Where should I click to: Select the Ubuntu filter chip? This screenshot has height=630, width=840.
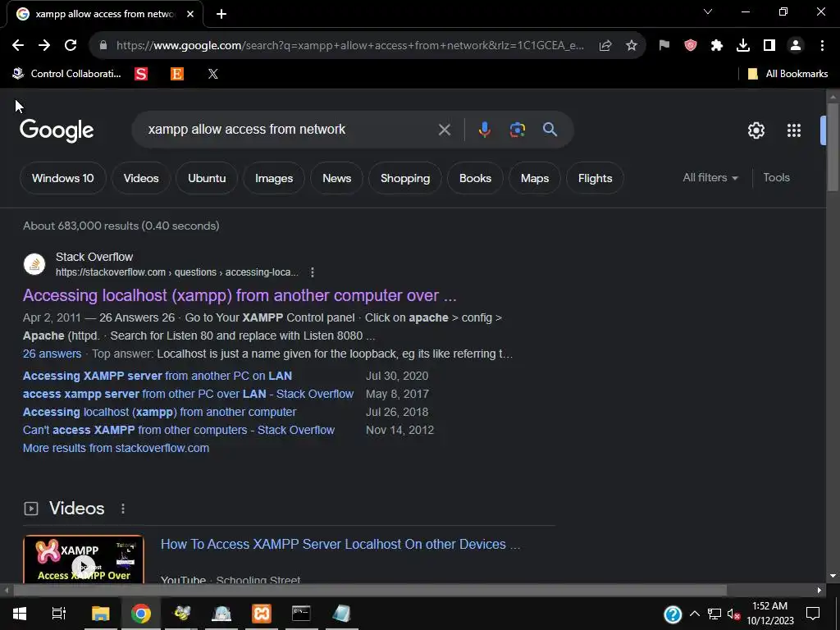coord(207,178)
